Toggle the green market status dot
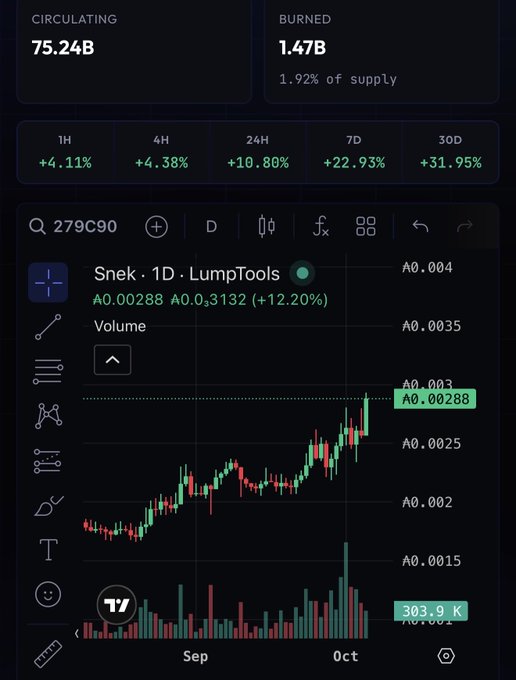Screen dimensions: 516x680 (302, 273)
